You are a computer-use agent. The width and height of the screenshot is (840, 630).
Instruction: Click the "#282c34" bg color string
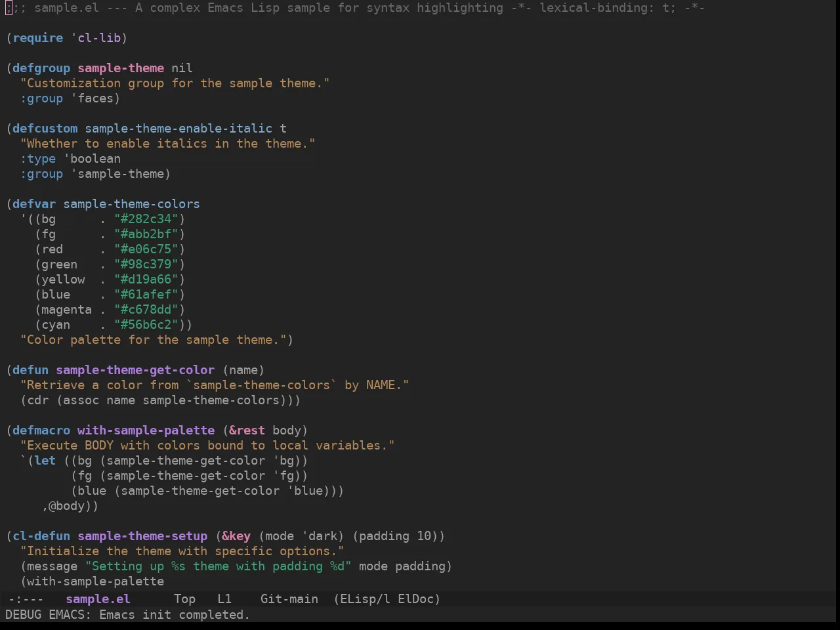[x=146, y=219]
